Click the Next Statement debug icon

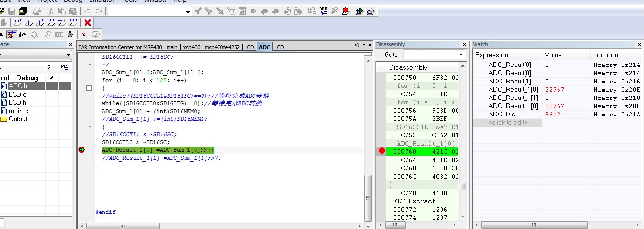(51, 22)
